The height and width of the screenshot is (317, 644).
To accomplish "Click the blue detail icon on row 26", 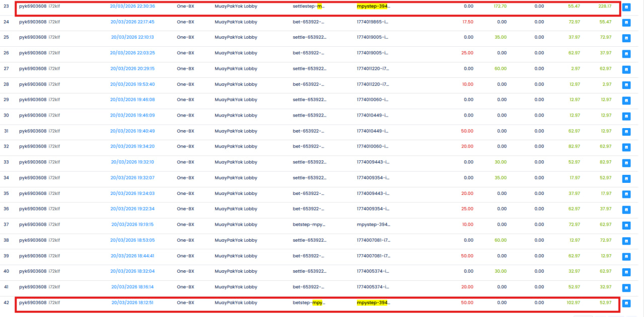I will tap(626, 54).
